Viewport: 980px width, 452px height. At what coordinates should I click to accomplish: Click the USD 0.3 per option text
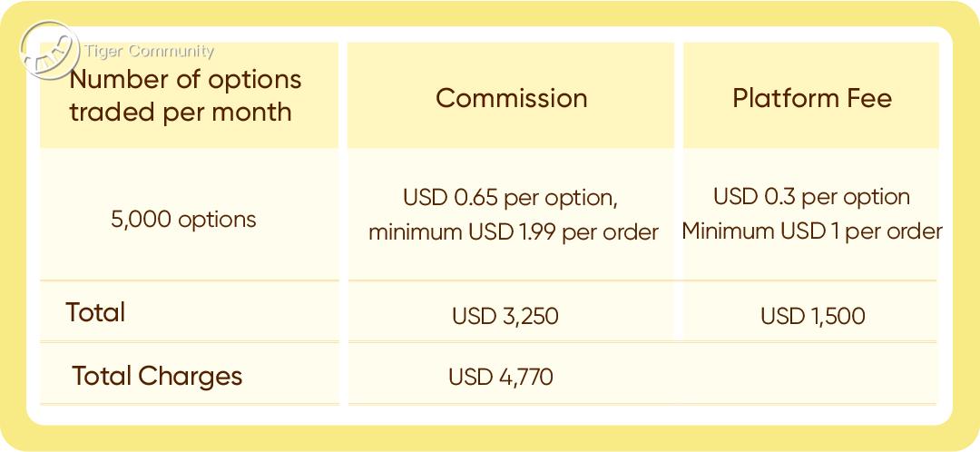click(811, 197)
